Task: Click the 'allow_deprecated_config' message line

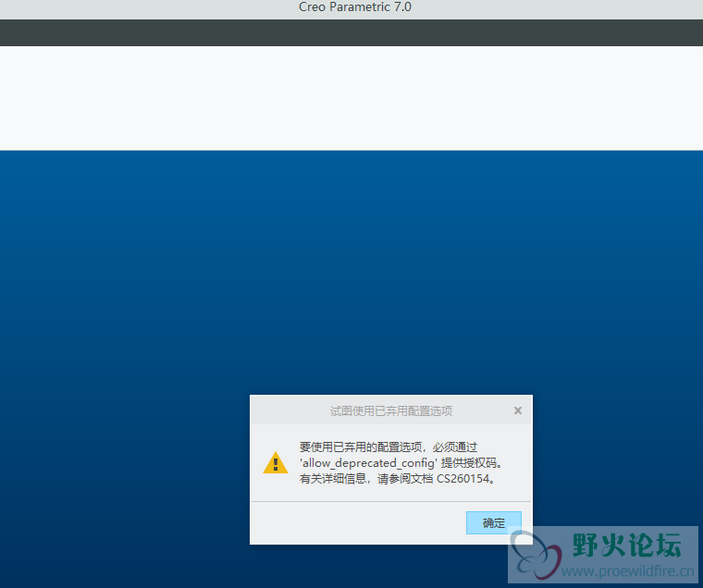Action: pyautogui.click(x=401, y=463)
